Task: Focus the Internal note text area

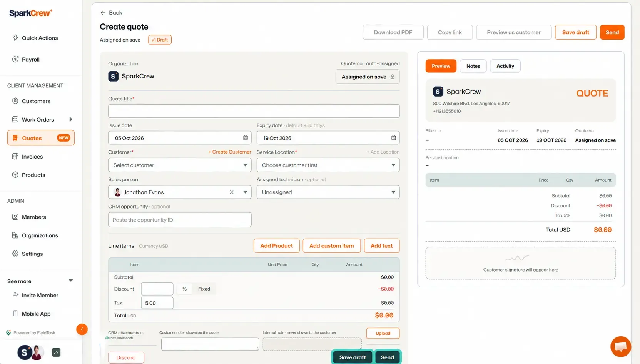Action: coord(312,344)
